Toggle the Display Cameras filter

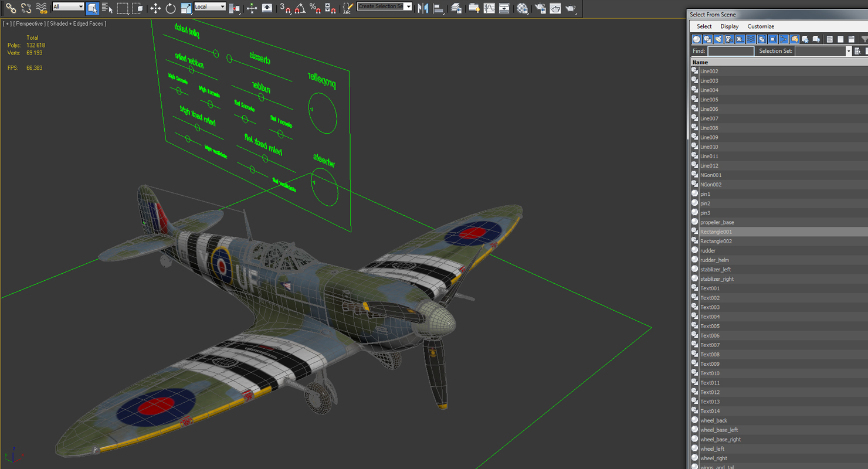coord(729,39)
